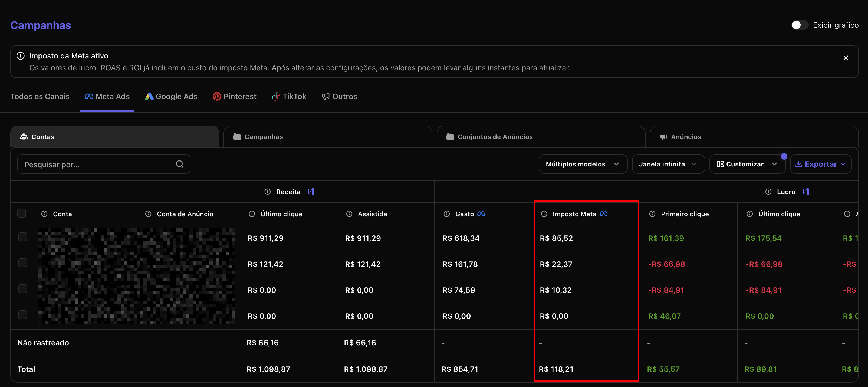The height and width of the screenshot is (387, 868).
Task: Open the TikTok channel tab
Action: [x=289, y=96]
